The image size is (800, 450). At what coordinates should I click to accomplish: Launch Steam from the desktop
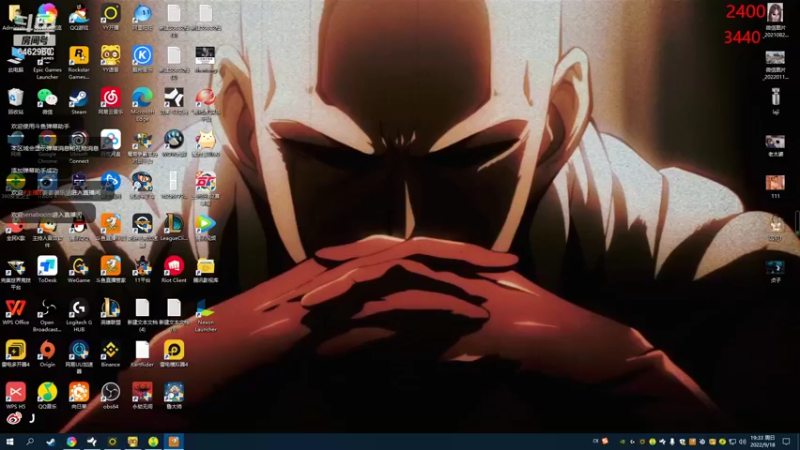tap(79, 101)
